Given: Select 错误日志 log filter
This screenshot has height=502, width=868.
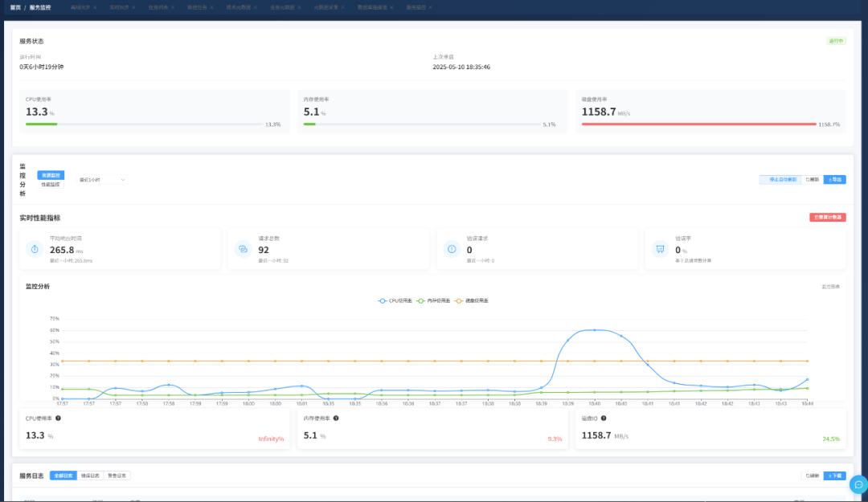Looking at the screenshot, I should 90,476.
